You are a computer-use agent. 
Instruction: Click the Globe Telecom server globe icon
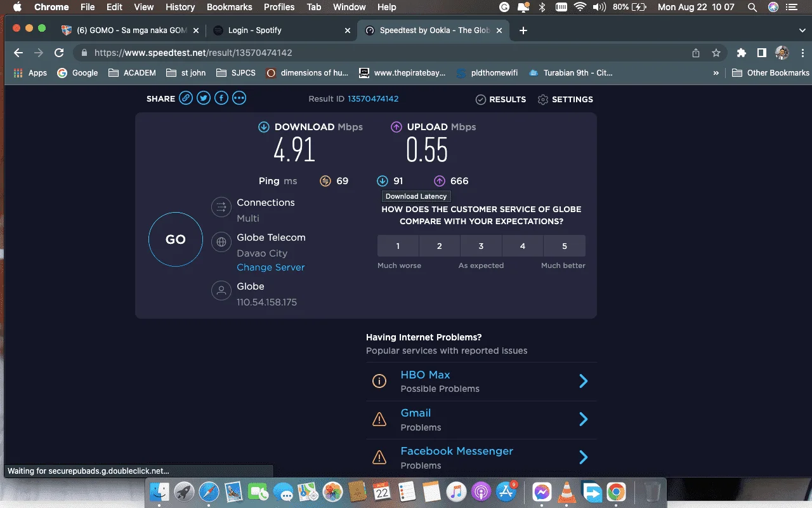[x=221, y=242]
